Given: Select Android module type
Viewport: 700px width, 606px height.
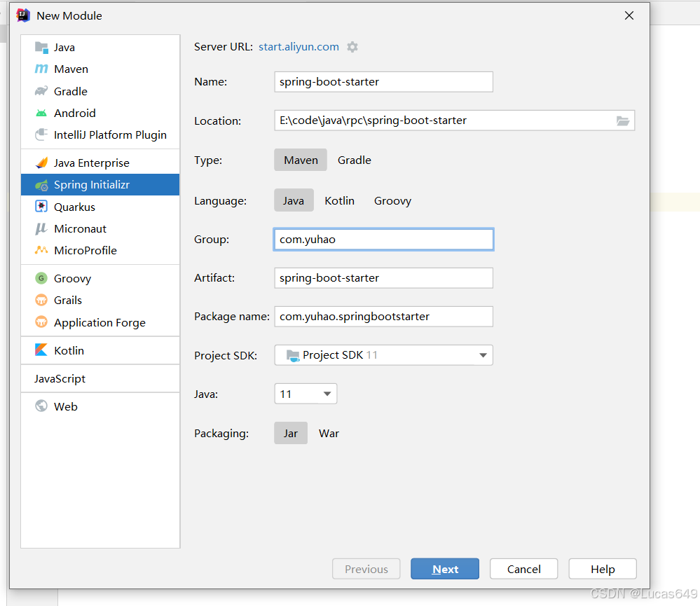Looking at the screenshot, I should pos(100,113).
